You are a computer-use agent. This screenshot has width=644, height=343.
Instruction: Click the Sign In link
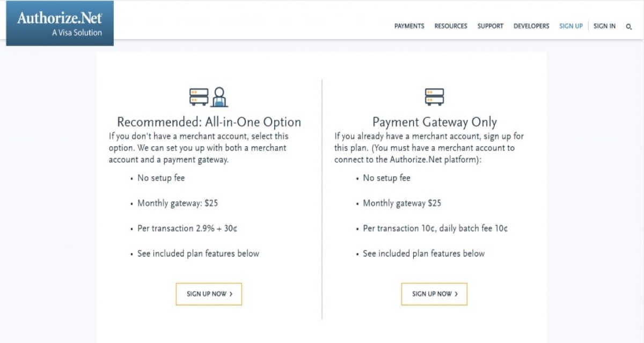pos(604,26)
